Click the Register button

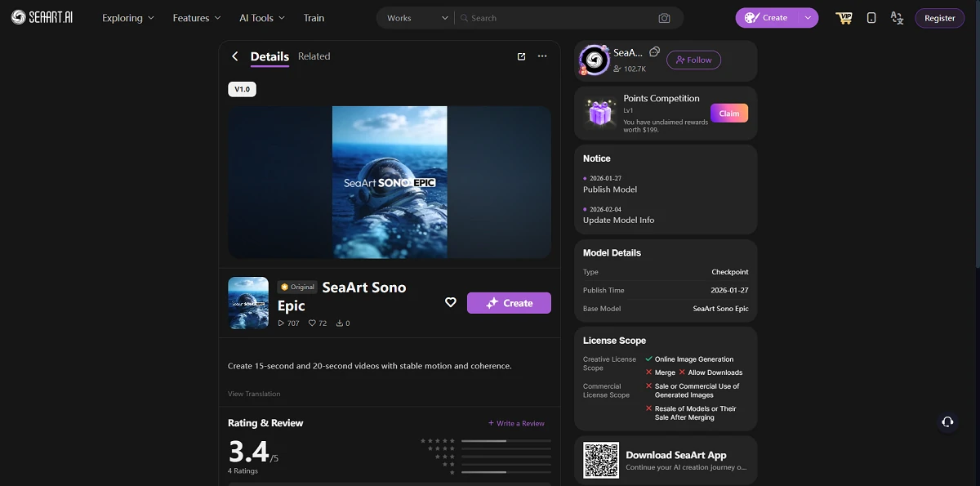(x=939, y=17)
